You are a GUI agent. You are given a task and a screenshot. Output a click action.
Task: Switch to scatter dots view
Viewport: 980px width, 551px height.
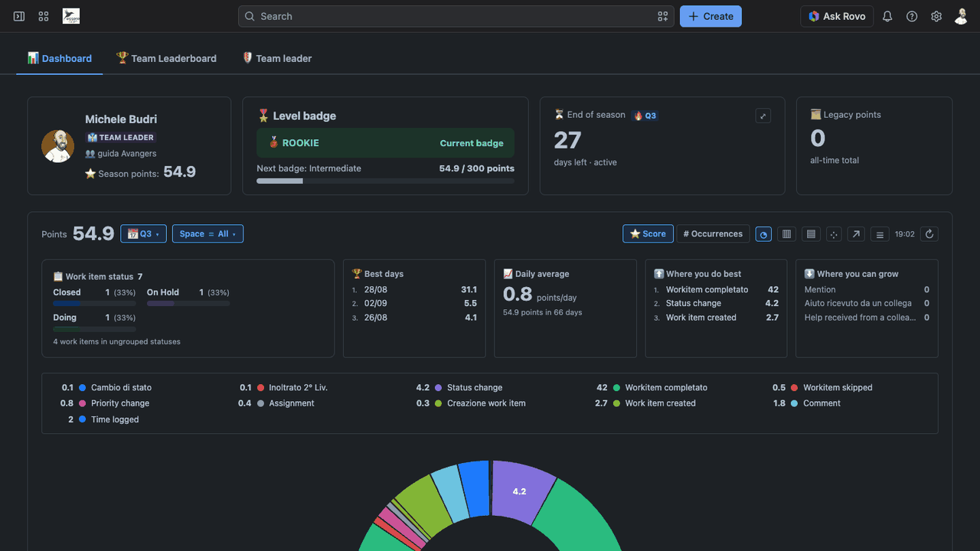(x=834, y=234)
